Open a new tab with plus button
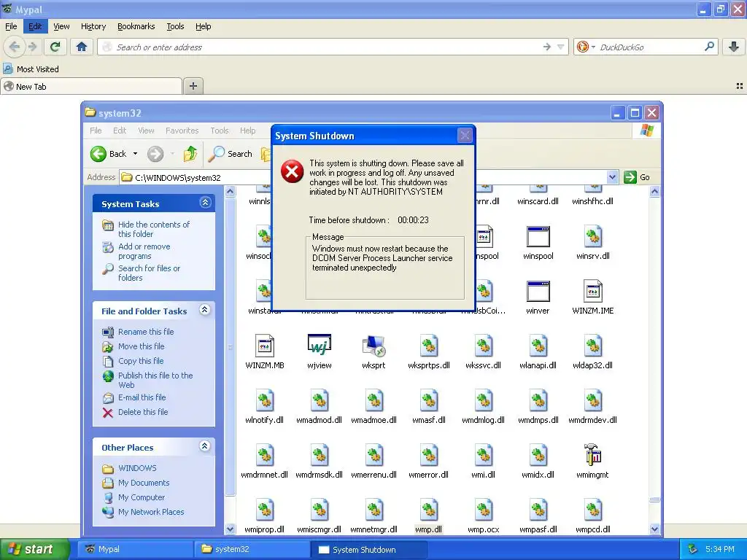 (x=193, y=86)
